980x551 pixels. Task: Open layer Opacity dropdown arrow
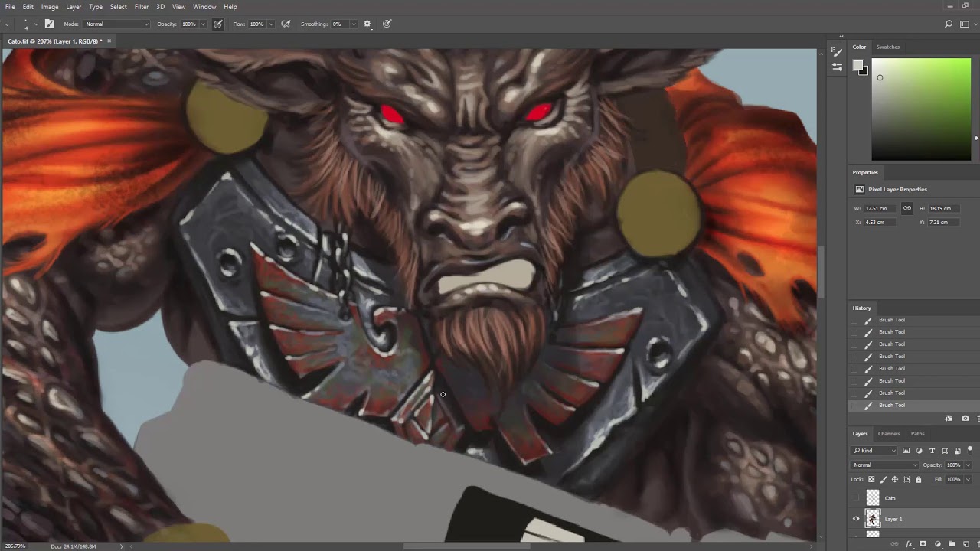tap(969, 465)
